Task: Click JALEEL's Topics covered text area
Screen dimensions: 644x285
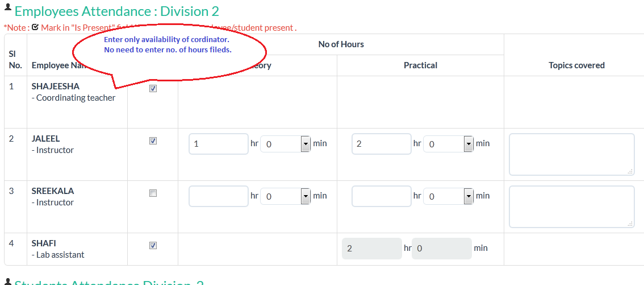Action: [571, 154]
